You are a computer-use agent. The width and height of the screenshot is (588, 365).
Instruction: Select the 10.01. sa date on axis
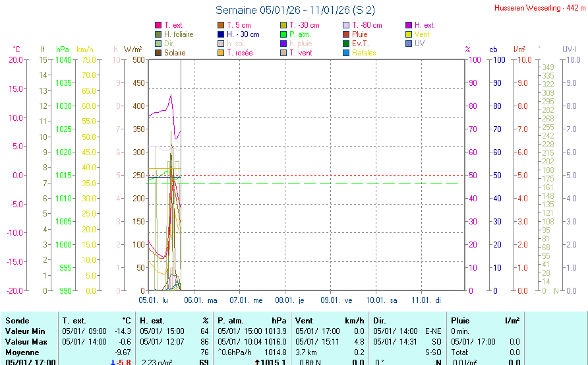386,300
